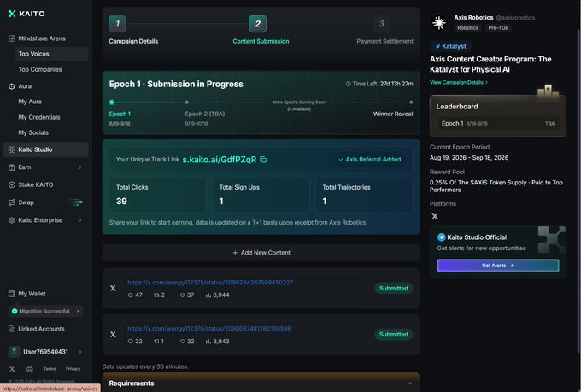Viewport: 581px width, 392px height.
Task: Click the leaderboard trophy podium icon
Action: pyautogui.click(x=548, y=91)
